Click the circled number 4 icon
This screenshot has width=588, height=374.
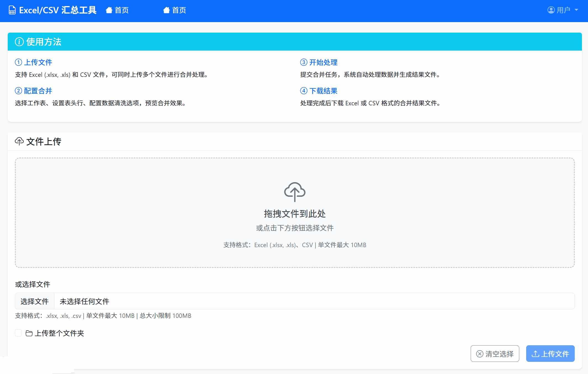304,91
